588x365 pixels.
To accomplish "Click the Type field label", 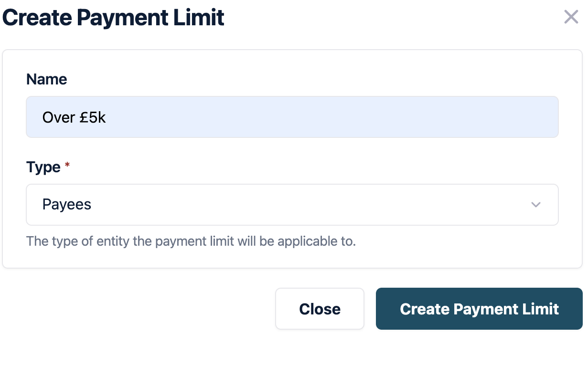I will click(43, 167).
